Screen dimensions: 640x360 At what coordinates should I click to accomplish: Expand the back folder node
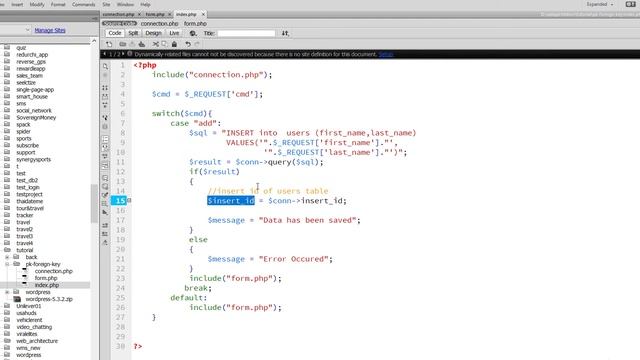[x=7, y=257]
